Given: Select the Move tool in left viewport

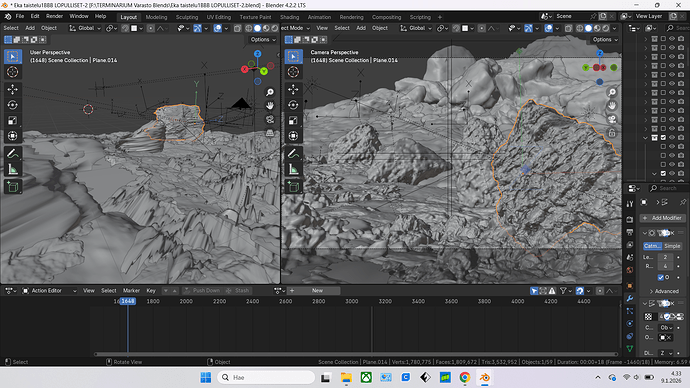Looking at the screenshot, I should (x=12, y=89).
